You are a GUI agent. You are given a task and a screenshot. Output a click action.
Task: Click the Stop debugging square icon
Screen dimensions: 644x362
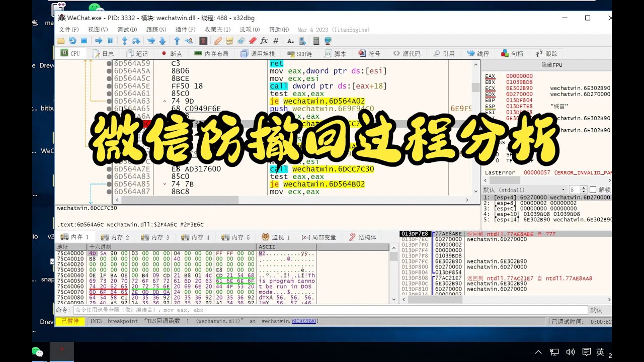pos(84,41)
